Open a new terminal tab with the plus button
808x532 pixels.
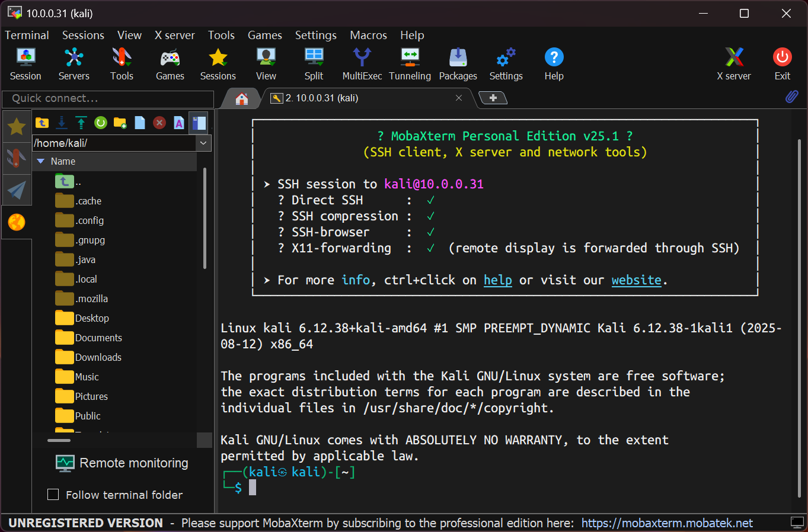click(493, 98)
